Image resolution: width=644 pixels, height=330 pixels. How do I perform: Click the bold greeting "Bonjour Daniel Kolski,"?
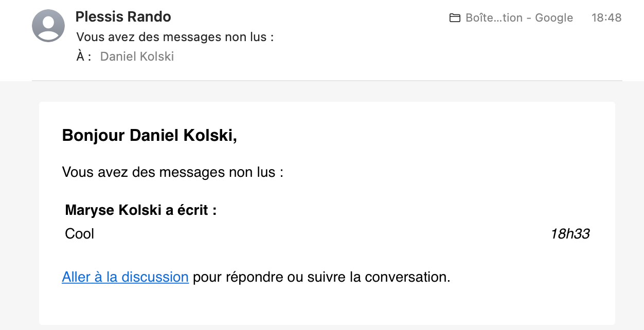coord(149,136)
